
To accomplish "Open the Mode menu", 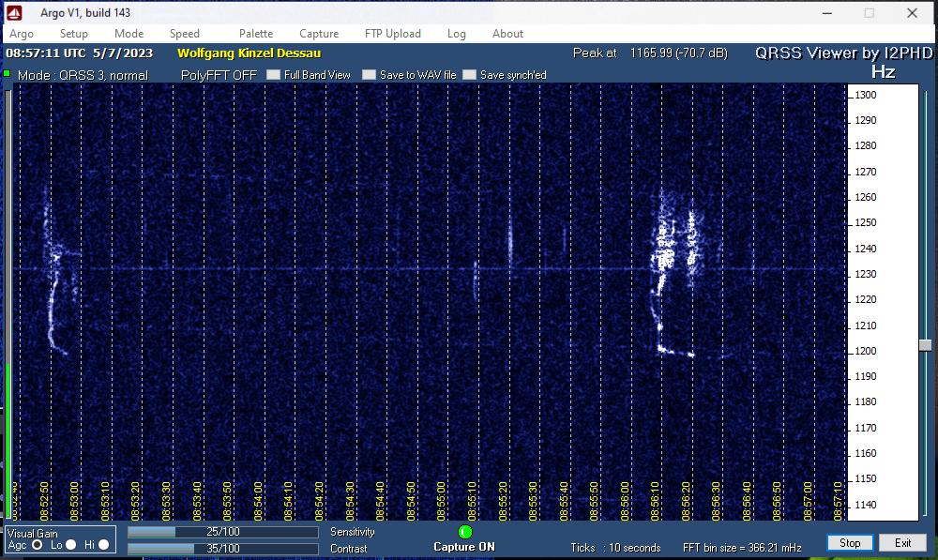I will (129, 34).
